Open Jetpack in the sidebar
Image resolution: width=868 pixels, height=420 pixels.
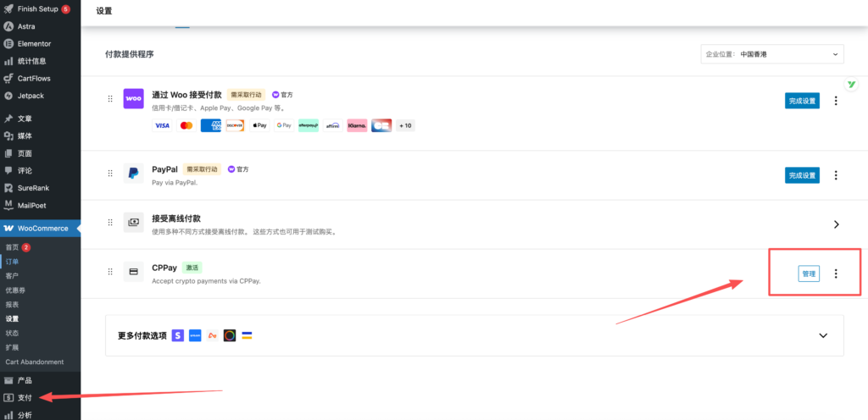click(30, 96)
